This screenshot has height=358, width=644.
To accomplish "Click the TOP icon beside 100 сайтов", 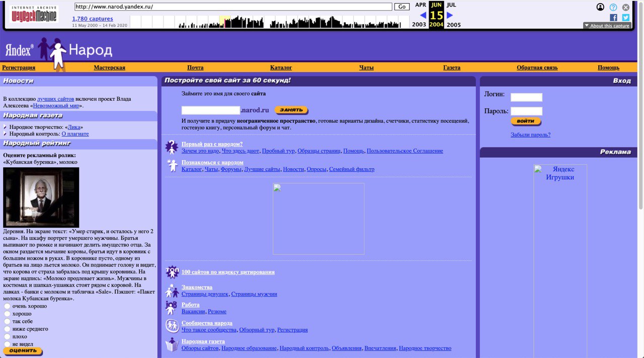I will click(172, 272).
